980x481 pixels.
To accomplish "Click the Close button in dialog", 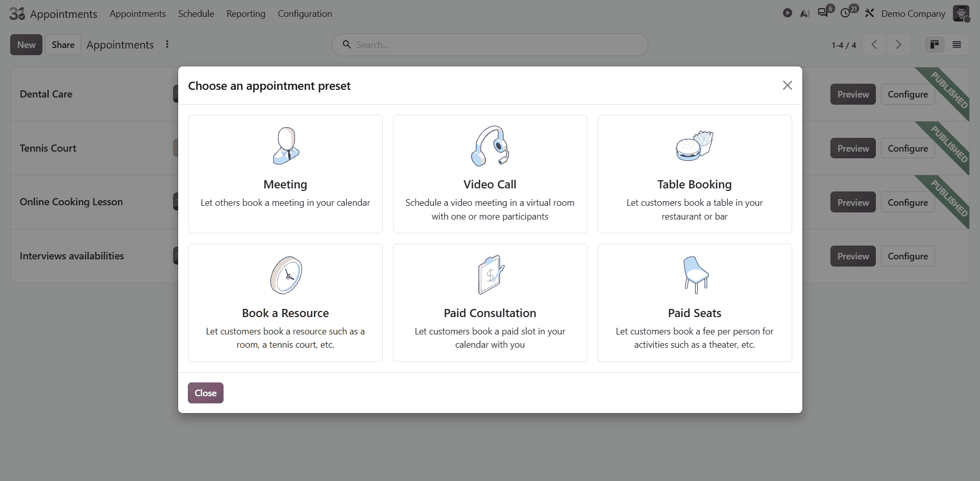I will tap(206, 393).
